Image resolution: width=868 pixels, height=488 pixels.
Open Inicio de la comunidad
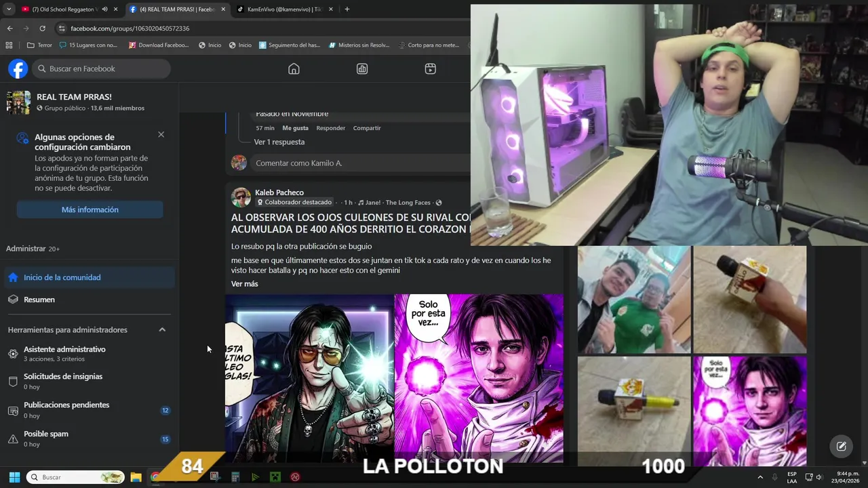coord(90,277)
